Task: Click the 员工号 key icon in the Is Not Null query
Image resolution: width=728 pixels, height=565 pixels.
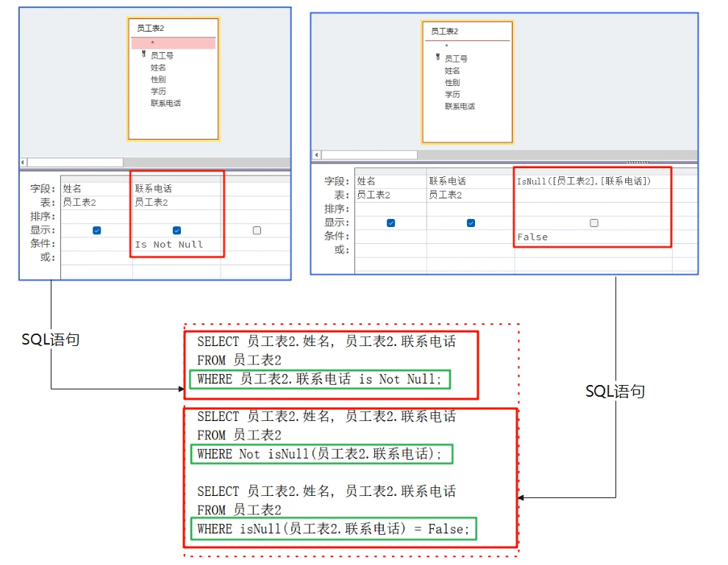Action: pyautogui.click(x=144, y=54)
